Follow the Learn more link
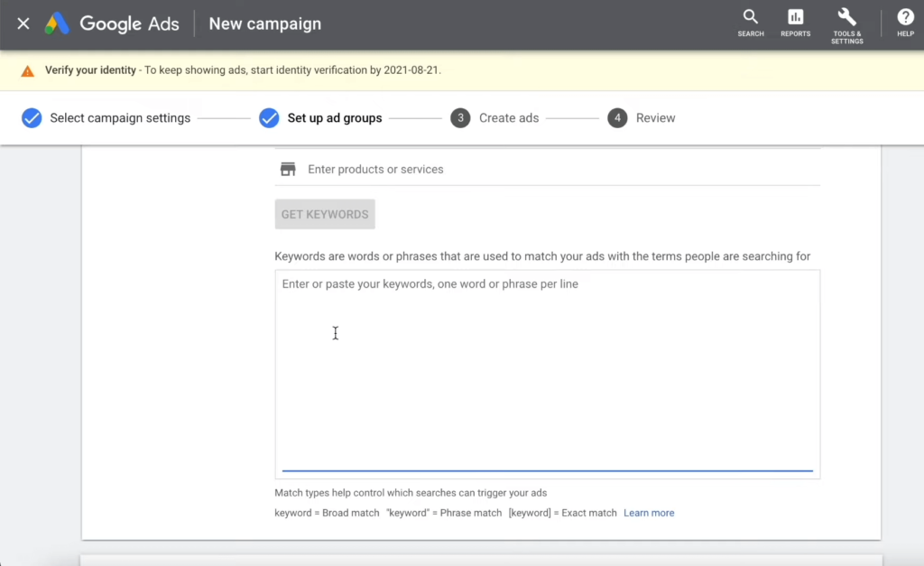Image resolution: width=924 pixels, height=566 pixels. pyautogui.click(x=649, y=513)
